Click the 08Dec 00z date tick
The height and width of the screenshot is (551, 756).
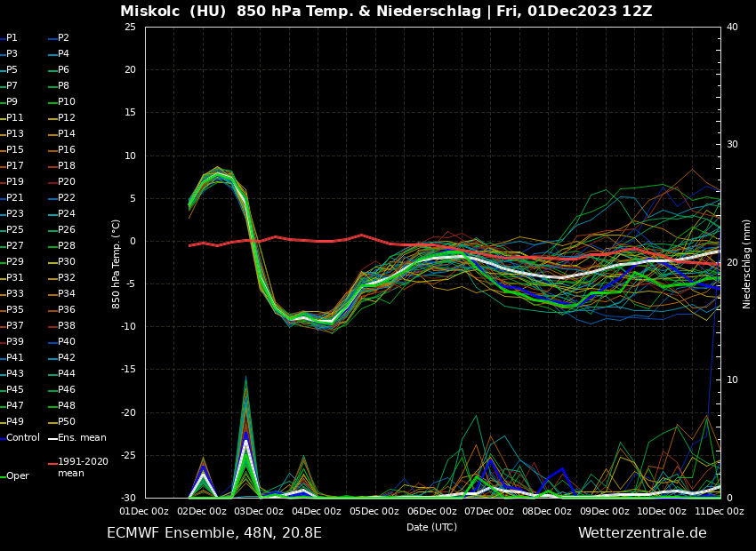(x=546, y=511)
